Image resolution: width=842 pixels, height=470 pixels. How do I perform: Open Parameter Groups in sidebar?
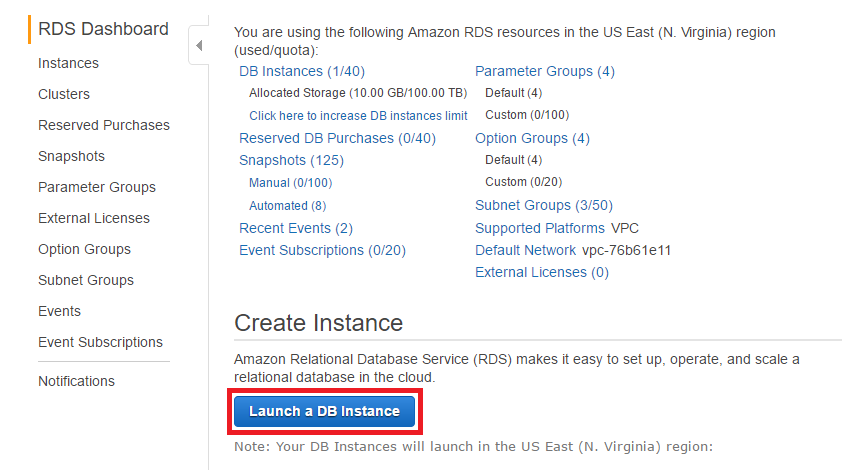coord(97,187)
